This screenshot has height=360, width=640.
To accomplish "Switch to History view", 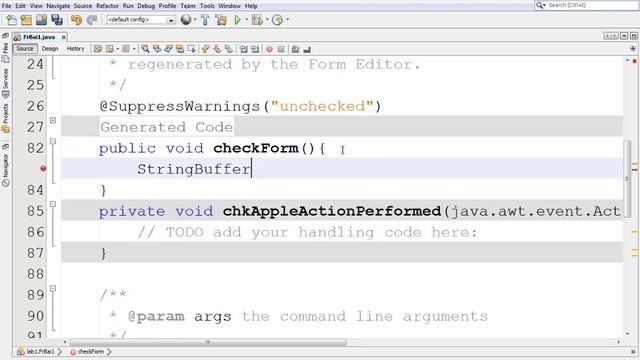I will click(x=75, y=49).
